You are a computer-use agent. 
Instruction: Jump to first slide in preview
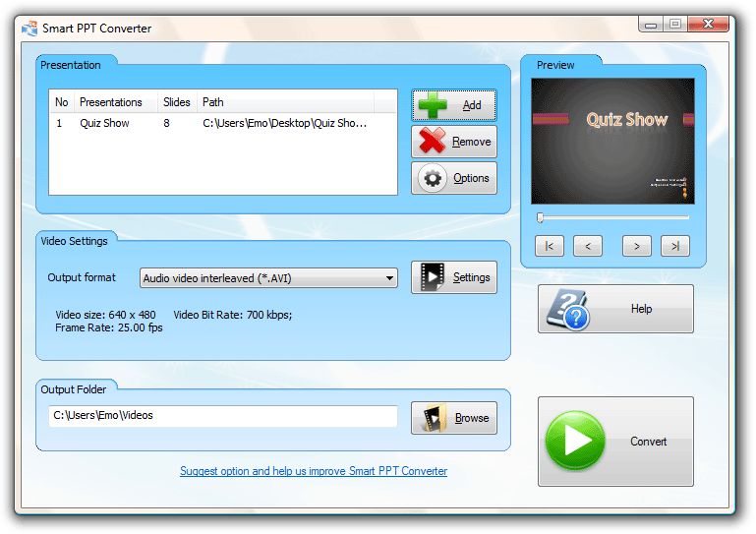pyautogui.click(x=550, y=246)
